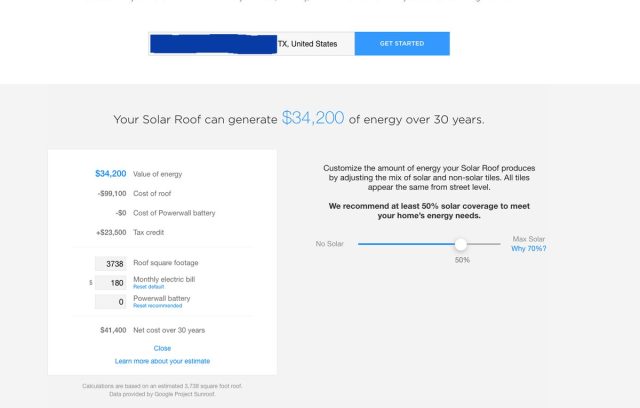Open Learn more about your estimate
Image resolution: width=640 pixels, height=408 pixels.
click(162, 361)
